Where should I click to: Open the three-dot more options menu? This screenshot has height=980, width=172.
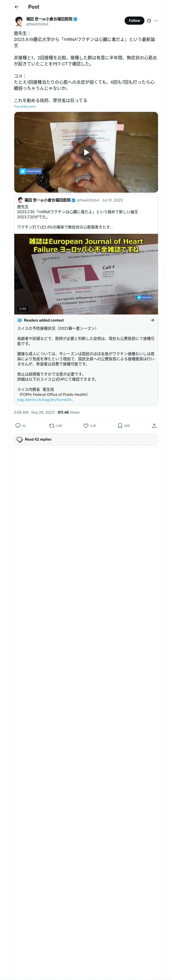click(156, 21)
